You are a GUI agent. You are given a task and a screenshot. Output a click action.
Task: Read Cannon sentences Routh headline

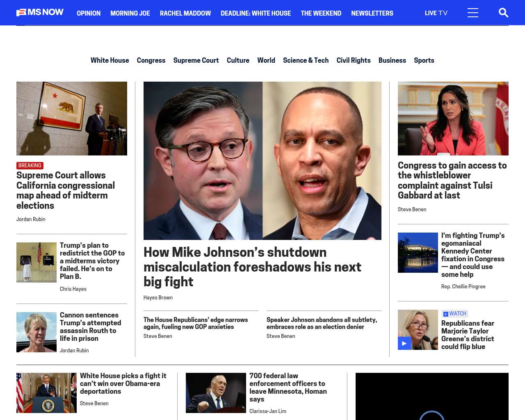[90, 326]
